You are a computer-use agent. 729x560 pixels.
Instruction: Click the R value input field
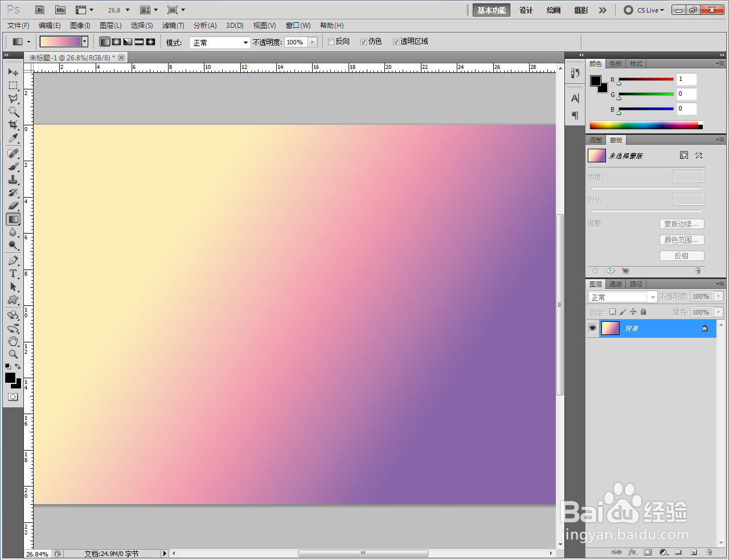(686, 79)
